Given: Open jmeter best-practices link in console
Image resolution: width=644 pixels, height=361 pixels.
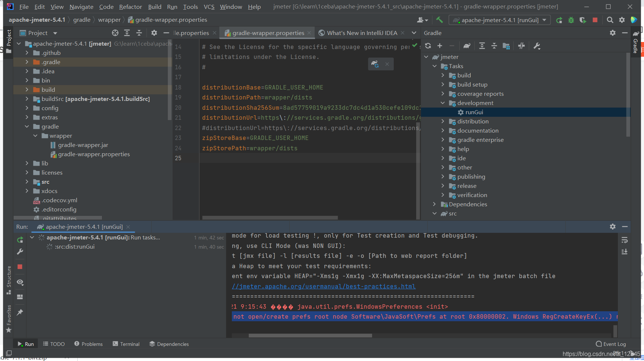Looking at the screenshot, I should (323, 286).
